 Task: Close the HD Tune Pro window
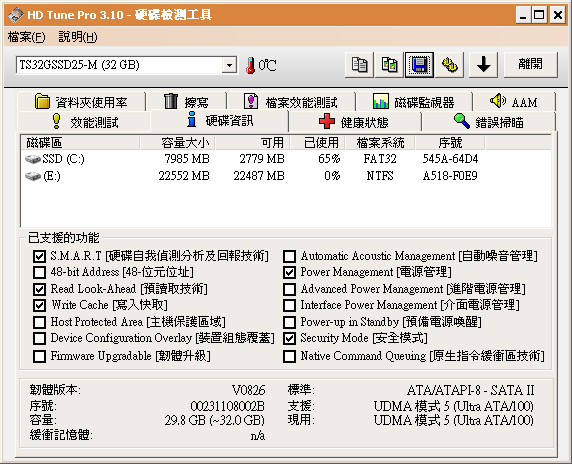558,15
